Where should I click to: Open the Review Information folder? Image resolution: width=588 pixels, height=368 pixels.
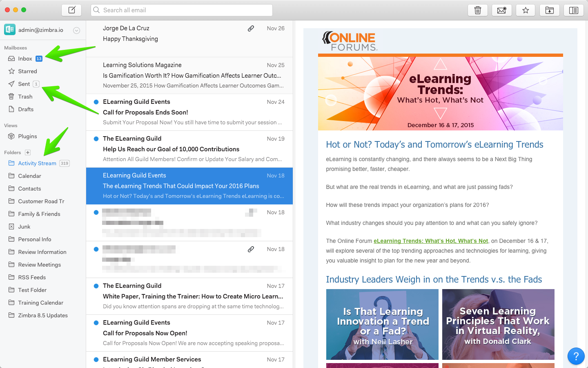coord(43,252)
